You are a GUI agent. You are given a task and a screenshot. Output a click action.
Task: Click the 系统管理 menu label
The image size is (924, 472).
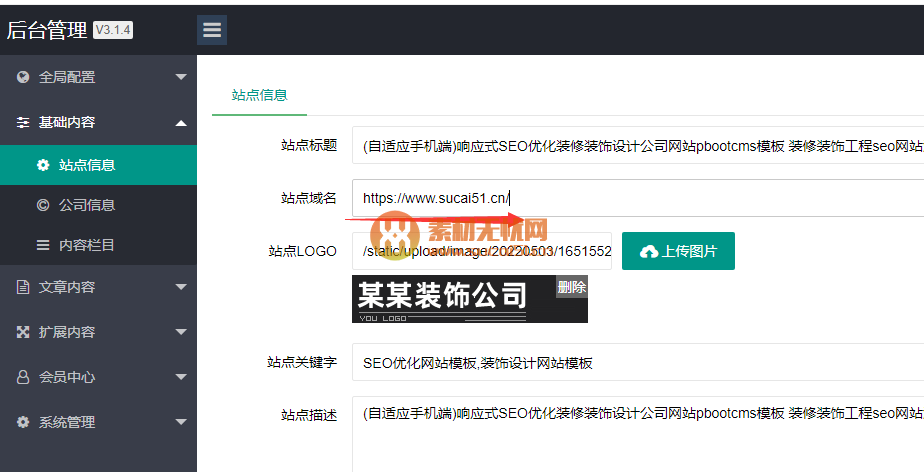[67, 422]
